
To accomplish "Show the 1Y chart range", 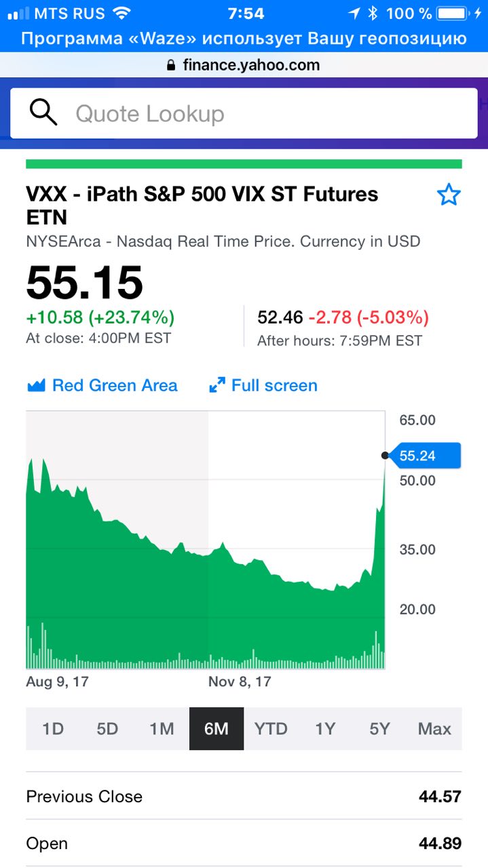I will (x=325, y=729).
